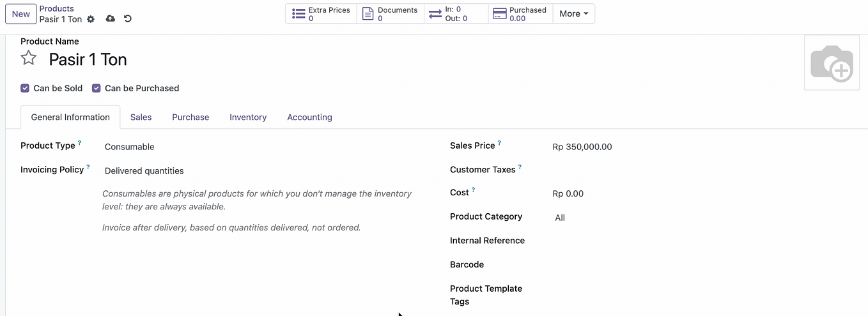Click the In/Out transfer arrows icon
This screenshot has width=868, height=316.
[435, 14]
